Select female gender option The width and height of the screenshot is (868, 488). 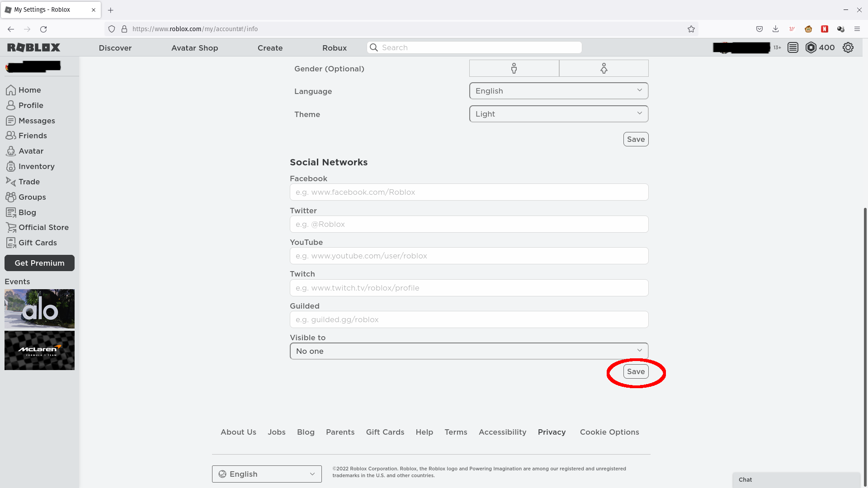coord(604,68)
